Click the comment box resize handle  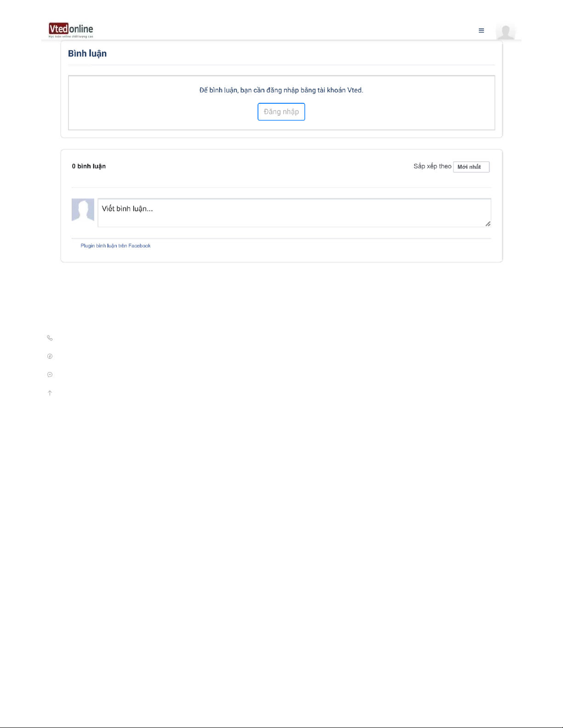tap(488, 224)
